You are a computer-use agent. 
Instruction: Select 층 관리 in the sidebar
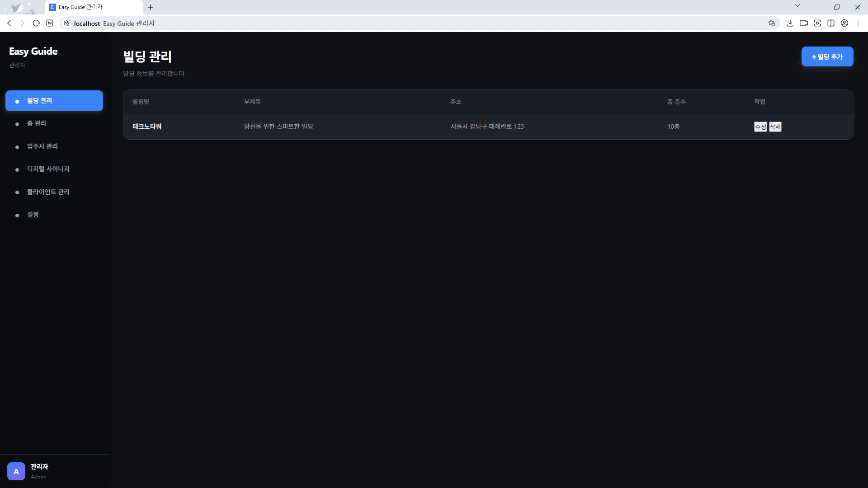click(37, 123)
